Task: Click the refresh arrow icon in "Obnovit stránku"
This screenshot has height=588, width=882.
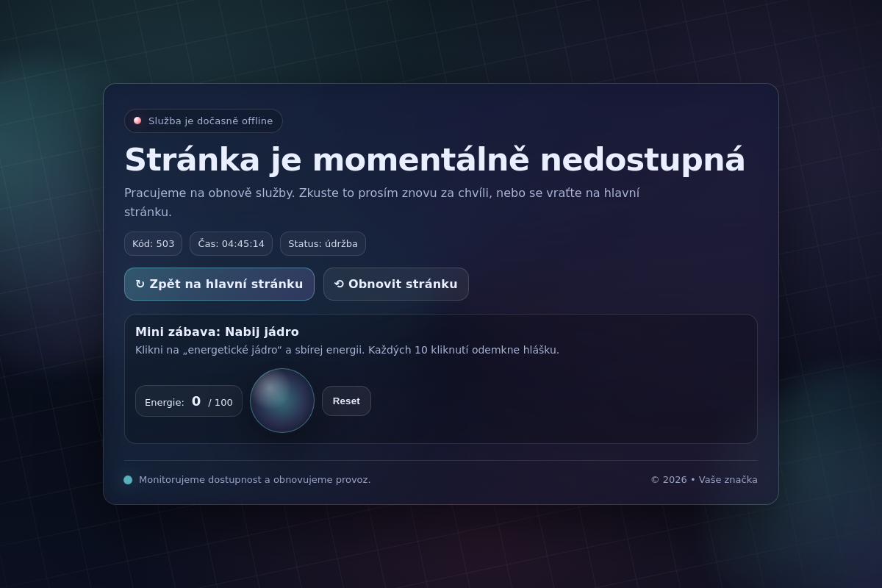Action: tap(339, 284)
